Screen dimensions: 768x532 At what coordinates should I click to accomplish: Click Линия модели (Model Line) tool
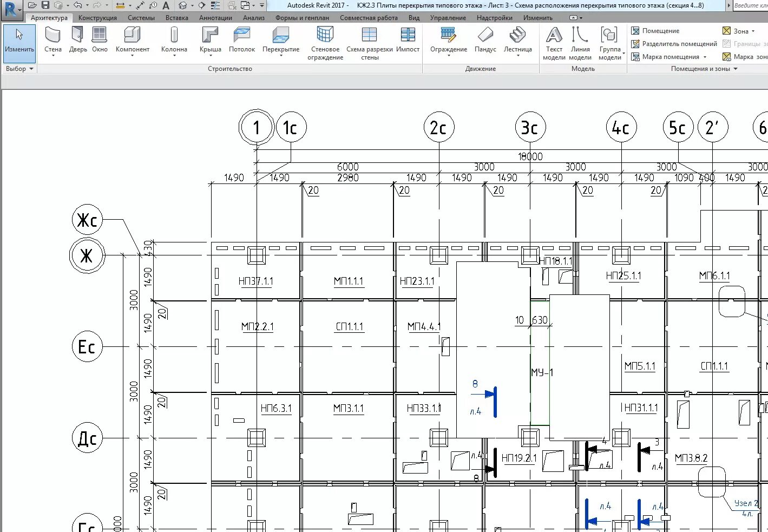click(580, 43)
